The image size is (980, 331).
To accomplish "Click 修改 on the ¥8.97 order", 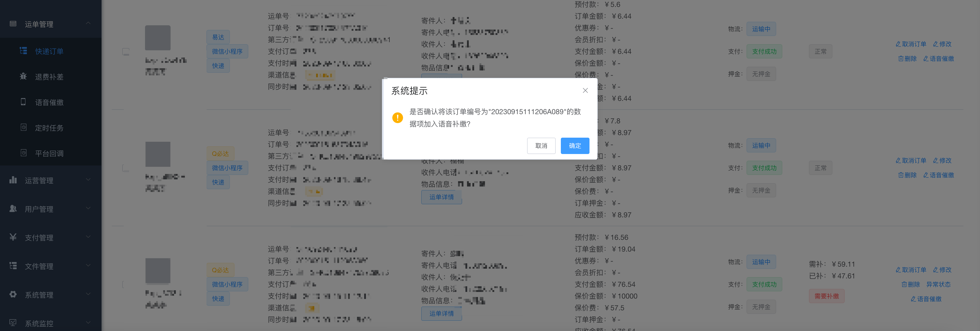I will (942, 160).
